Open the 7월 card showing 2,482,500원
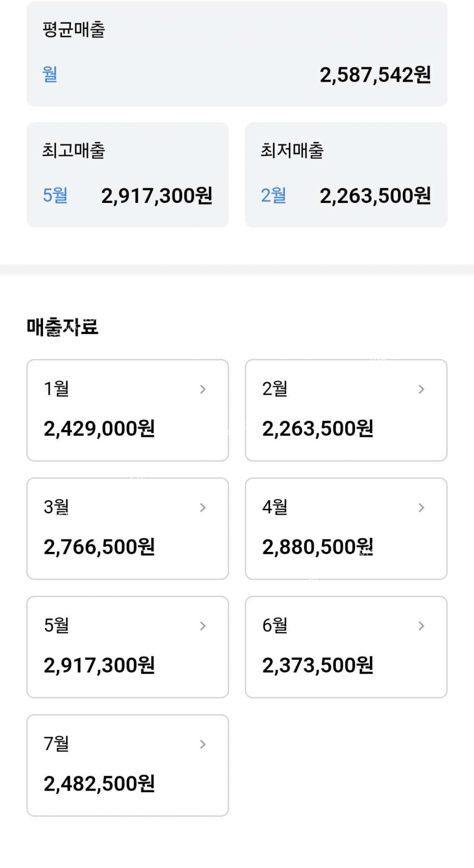This screenshot has height=868, width=474. [x=99, y=784]
